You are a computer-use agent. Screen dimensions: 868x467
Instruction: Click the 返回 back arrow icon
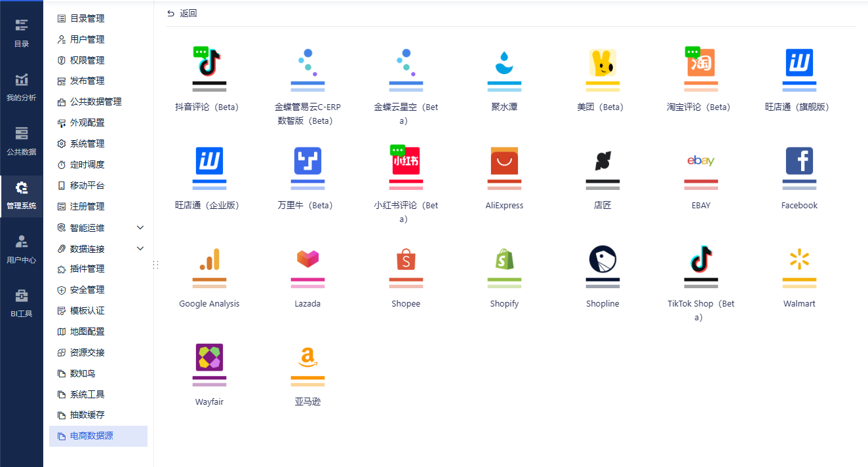point(171,13)
